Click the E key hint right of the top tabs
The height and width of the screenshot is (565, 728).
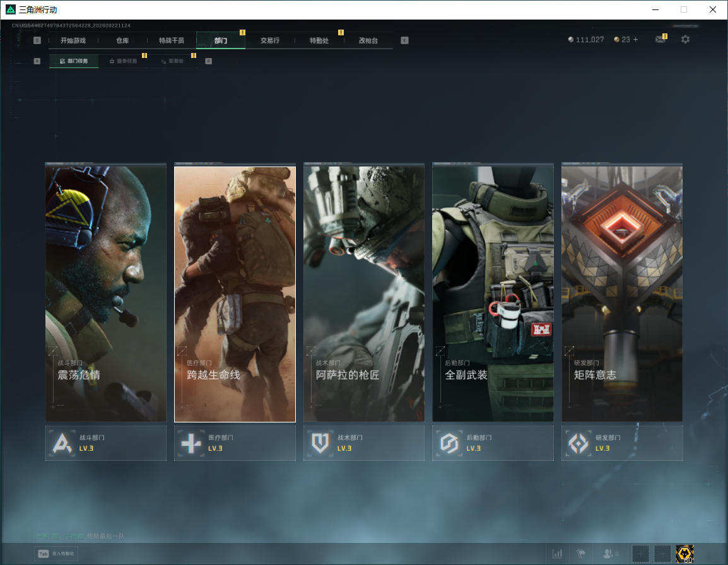click(x=404, y=40)
